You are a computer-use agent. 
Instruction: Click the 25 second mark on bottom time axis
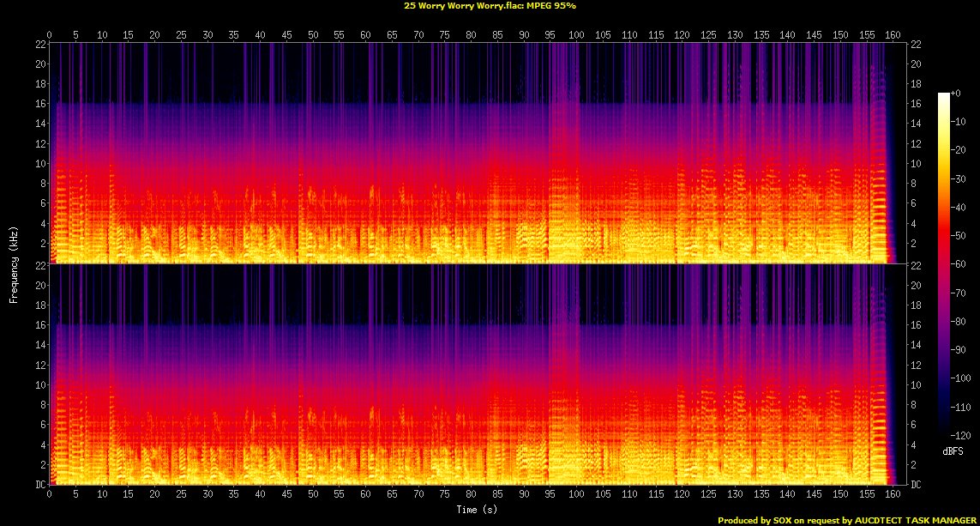[181, 495]
